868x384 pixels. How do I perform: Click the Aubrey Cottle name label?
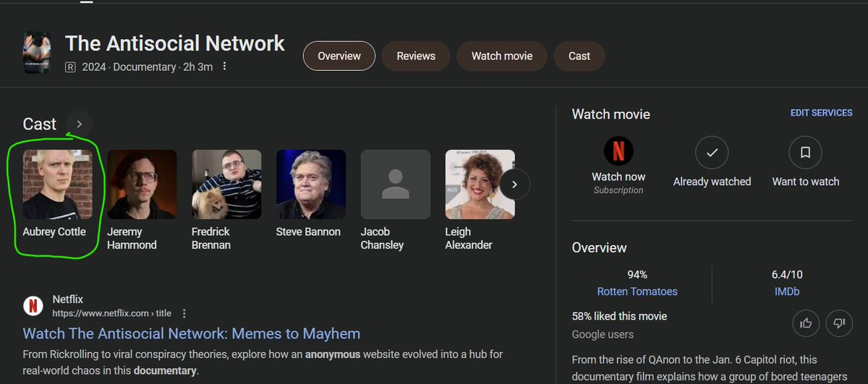pyautogui.click(x=54, y=232)
